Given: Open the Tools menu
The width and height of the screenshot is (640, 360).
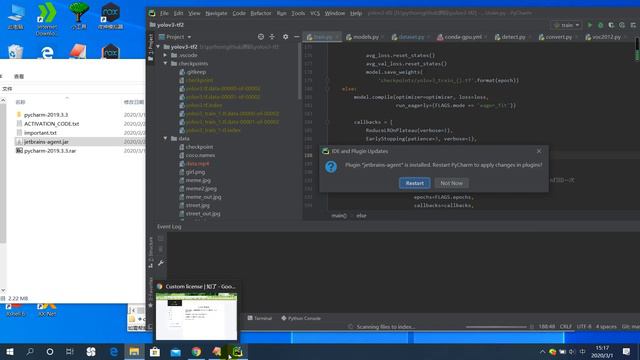Looking at the screenshot, I should (x=298, y=13).
